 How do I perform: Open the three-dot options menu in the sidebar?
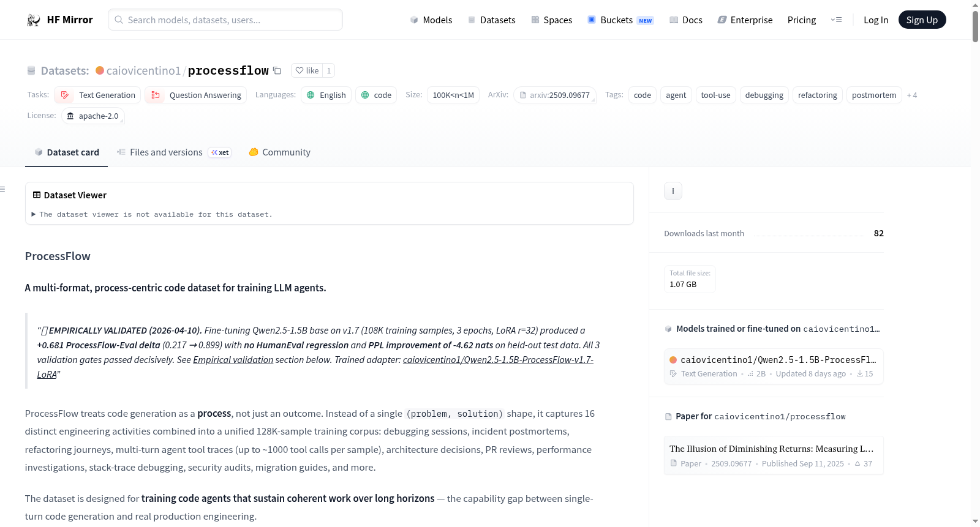click(x=673, y=191)
